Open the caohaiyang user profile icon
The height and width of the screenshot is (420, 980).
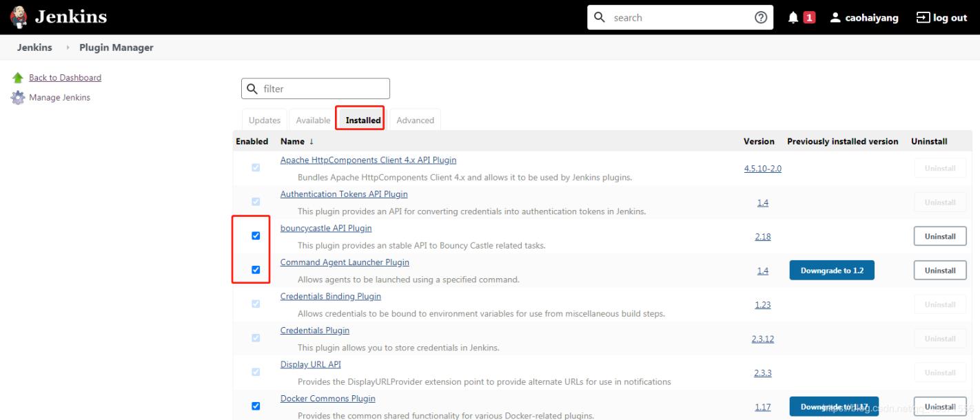coord(835,18)
